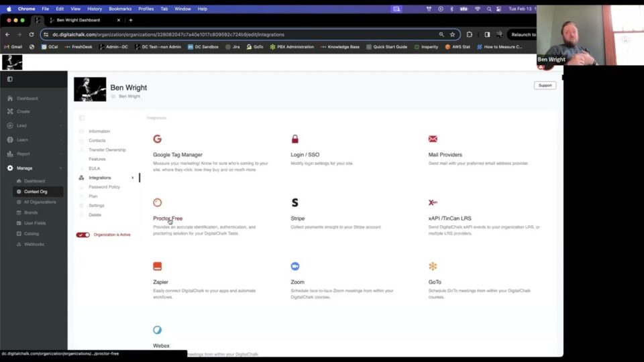Click the Create tools icon in sidebar

click(10, 111)
